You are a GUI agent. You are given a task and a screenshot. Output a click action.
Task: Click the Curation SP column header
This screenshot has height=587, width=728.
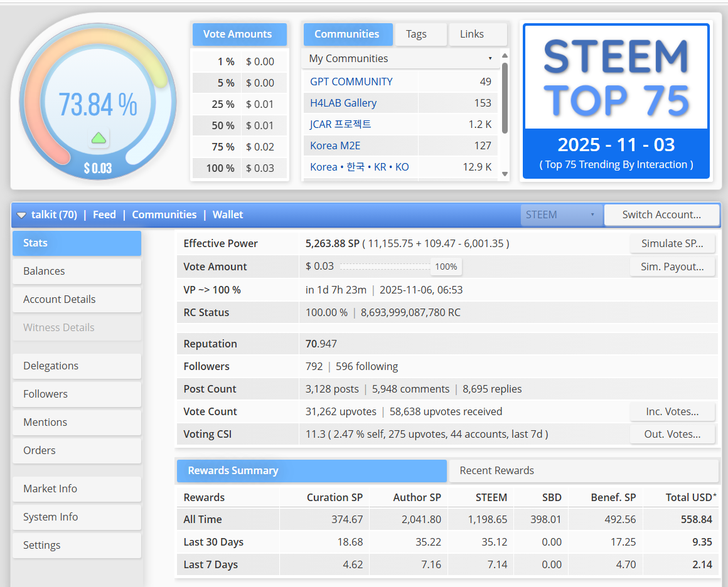335,497
